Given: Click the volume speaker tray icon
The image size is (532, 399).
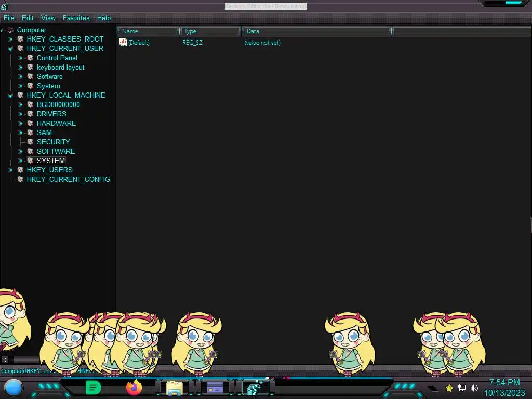Looking at the screenshot, I should pos(474,388).
